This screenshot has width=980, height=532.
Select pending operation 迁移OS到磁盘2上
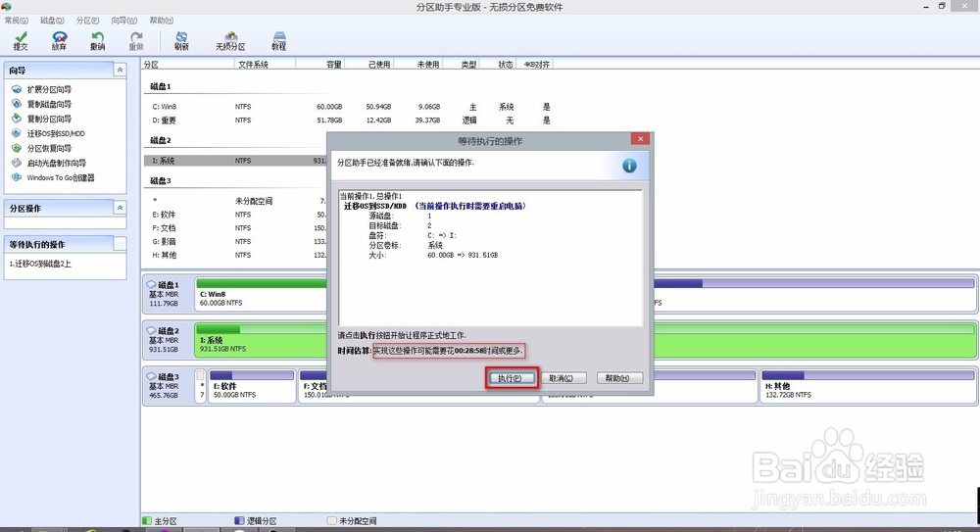point(40,264)
